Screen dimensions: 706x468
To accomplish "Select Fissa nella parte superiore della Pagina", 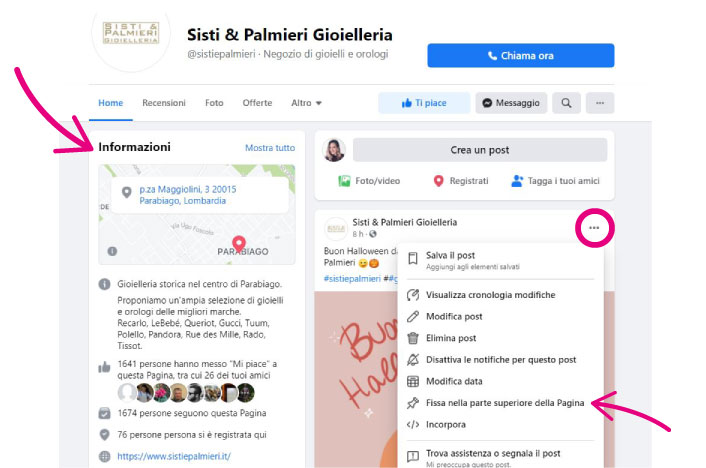I will tap(500, 403).
